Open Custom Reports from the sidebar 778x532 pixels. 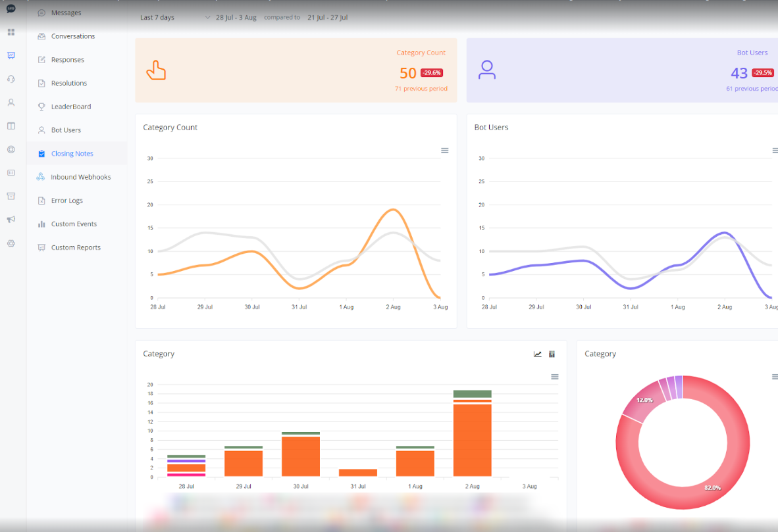[x=76, y=247]
